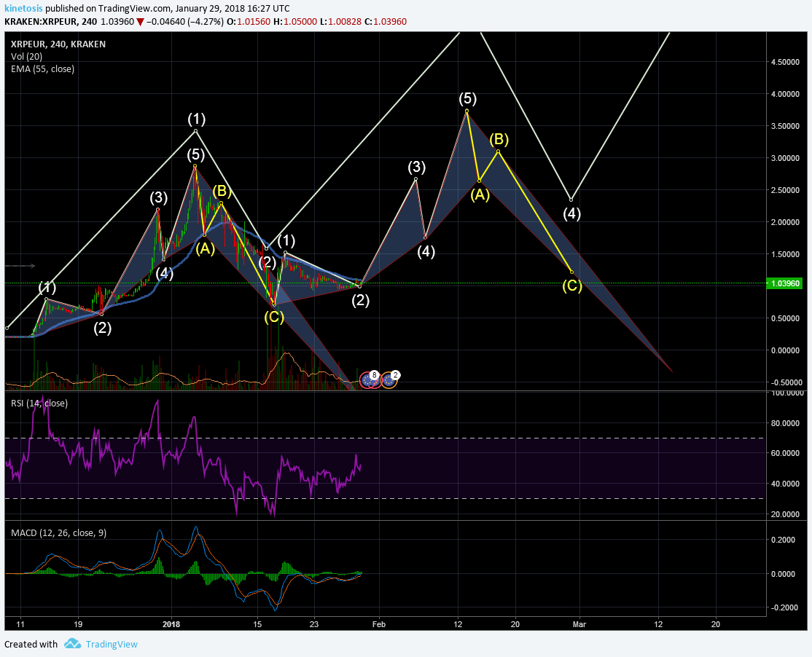
Task: Click the RSI 40.0000 axis label
Action: pyautogui.click(x=785, y=483)
